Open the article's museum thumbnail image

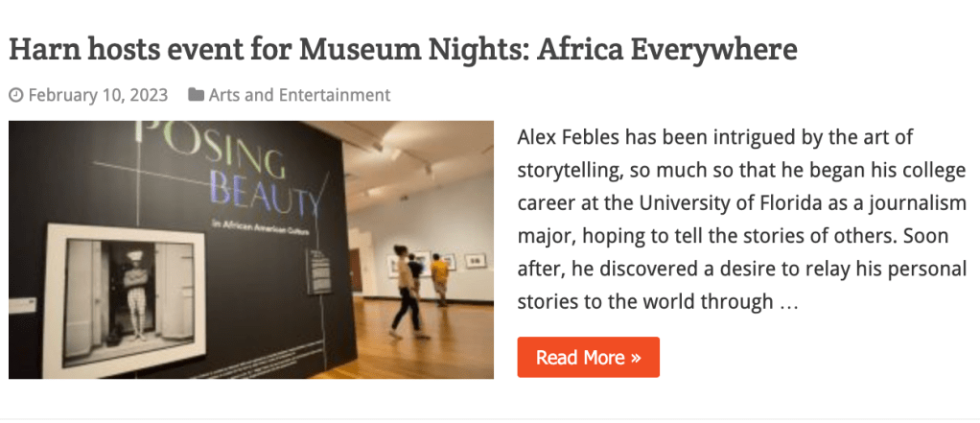251,249
